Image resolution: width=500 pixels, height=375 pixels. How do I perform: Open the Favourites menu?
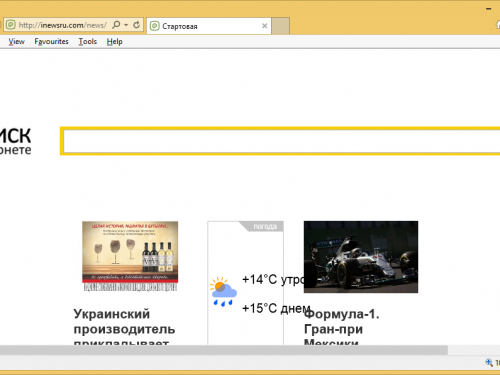tap(51, 42)
